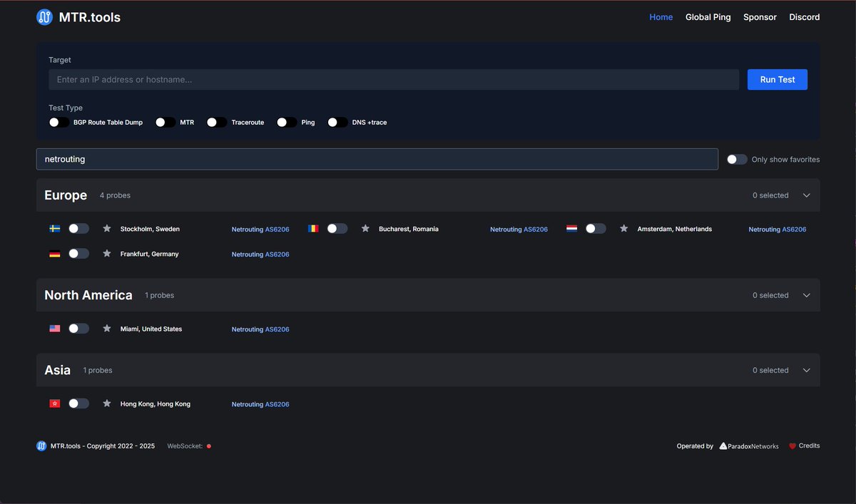Open Netrouting AS6206 link for Hong Kong
856x504 pixels.
coord(260,404)
